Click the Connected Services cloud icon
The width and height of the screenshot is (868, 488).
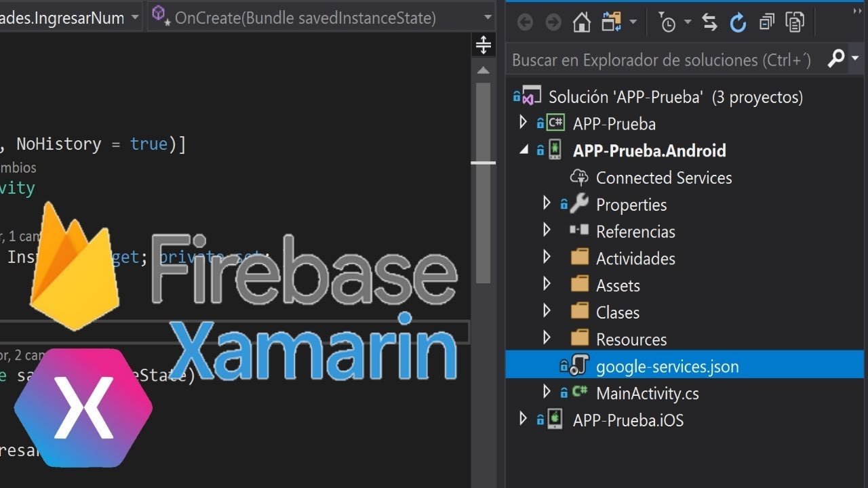[x=578, y=178]
